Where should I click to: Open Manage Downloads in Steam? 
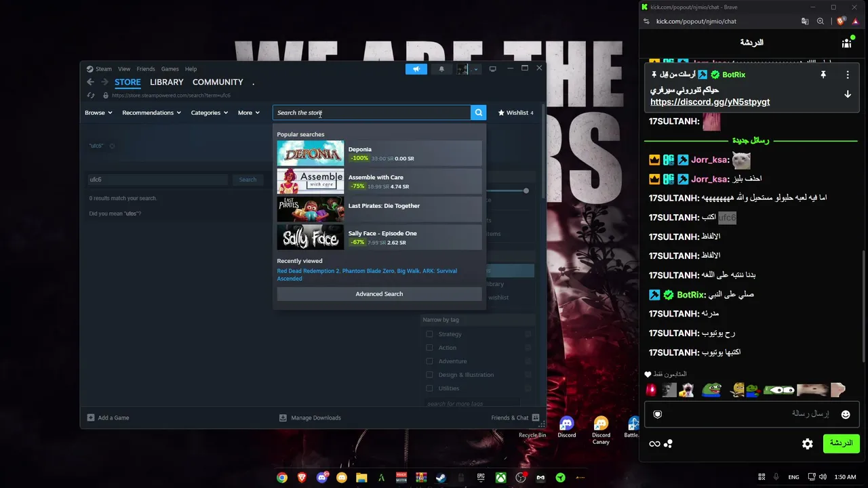[x=311, y=418]
